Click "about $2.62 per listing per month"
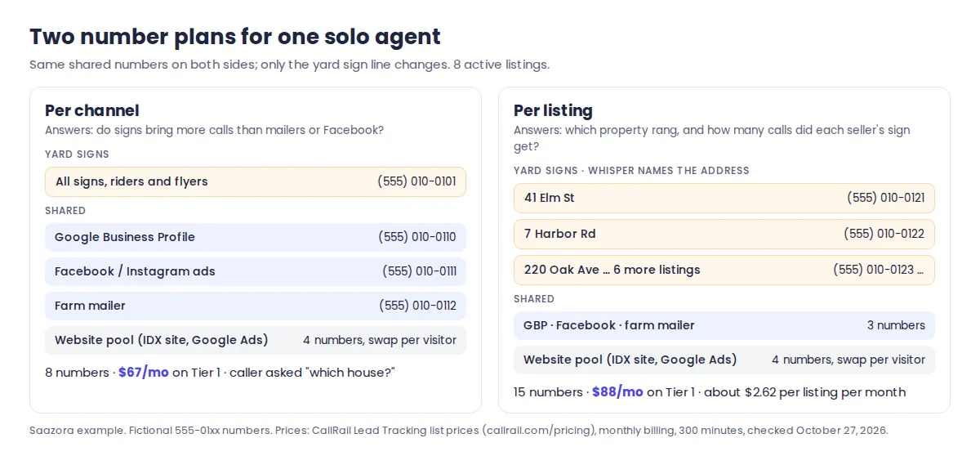980x456 pixels. point(804,392)
